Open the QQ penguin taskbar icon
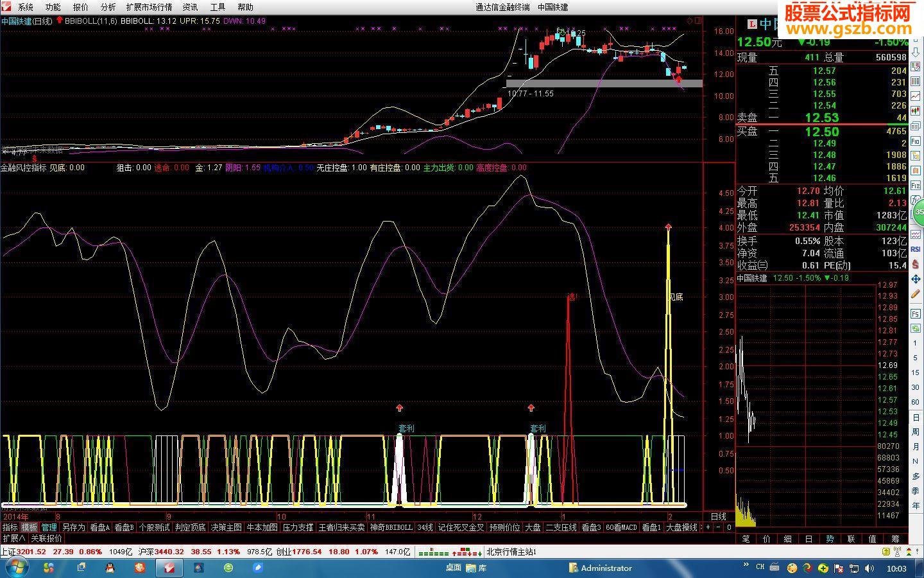Viewport: 924px width, 578px height. (110, 568)
